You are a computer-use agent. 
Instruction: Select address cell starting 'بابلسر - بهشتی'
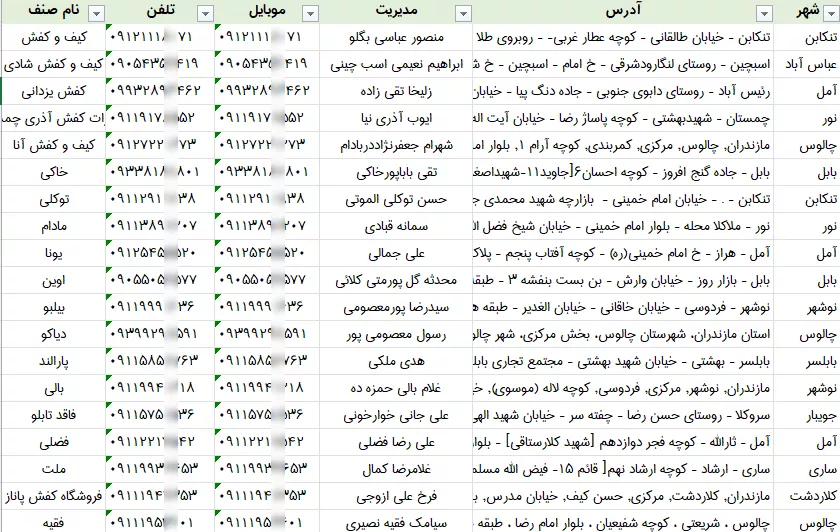[623, 362]
